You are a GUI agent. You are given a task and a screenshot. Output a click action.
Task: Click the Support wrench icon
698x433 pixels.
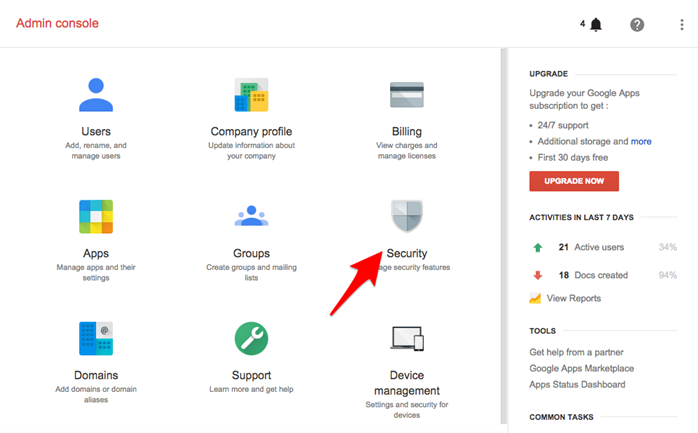pyautogui.click(x=251, y=338)
